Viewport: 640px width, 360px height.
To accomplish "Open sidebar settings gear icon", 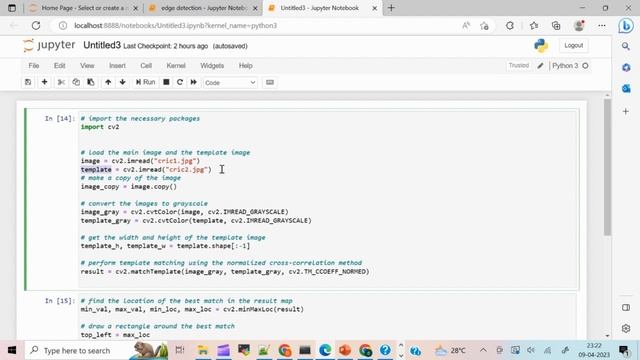I will pyautogui.click(x=626, y=328).
